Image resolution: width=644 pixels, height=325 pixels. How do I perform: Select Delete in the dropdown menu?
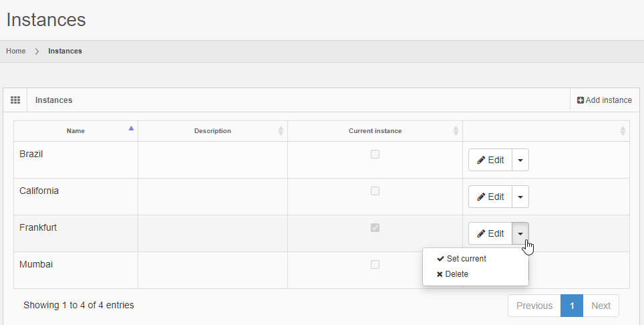tap(456, 274)
